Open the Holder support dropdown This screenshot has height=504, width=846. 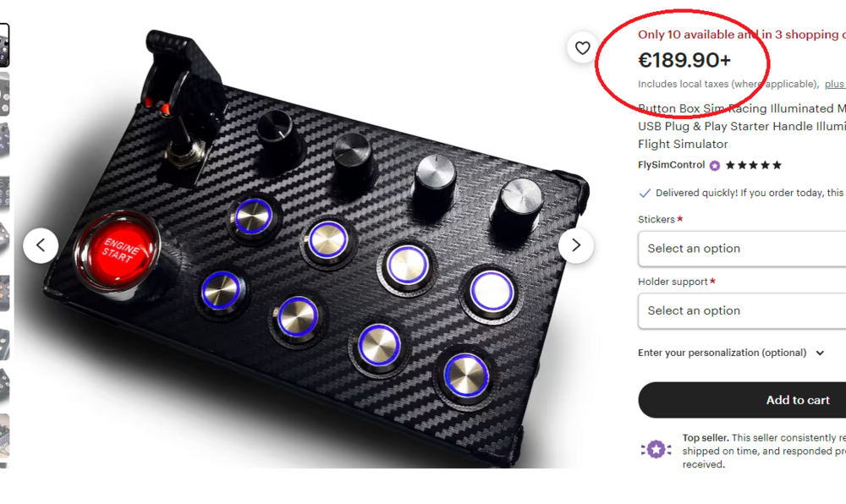pos(741,311)
